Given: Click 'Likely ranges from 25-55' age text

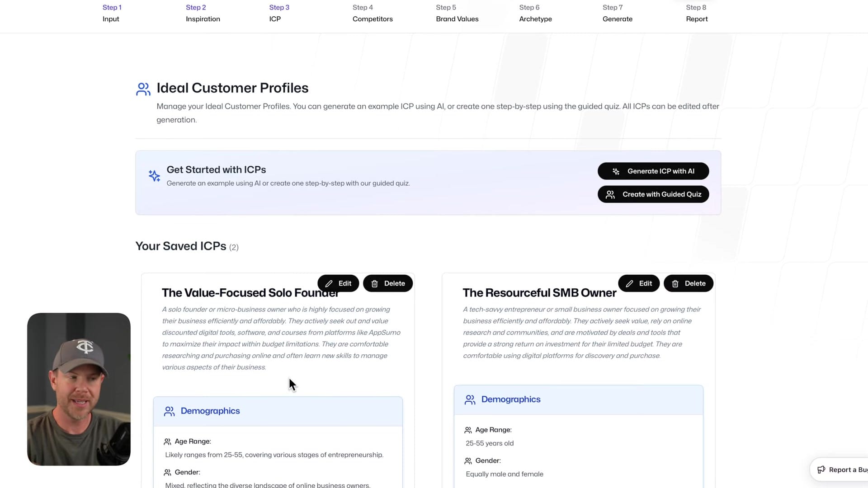Looking at the screenshot, I should coord(274,455).
